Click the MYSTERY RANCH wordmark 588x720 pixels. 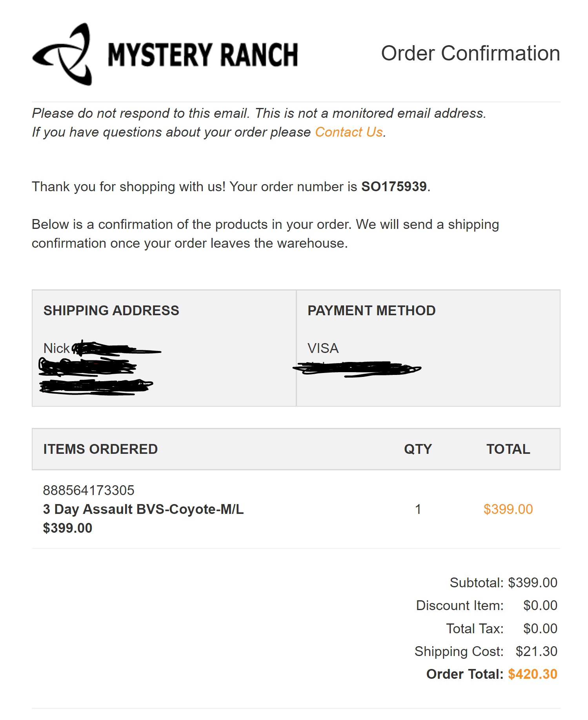click(x=203, y=55)
